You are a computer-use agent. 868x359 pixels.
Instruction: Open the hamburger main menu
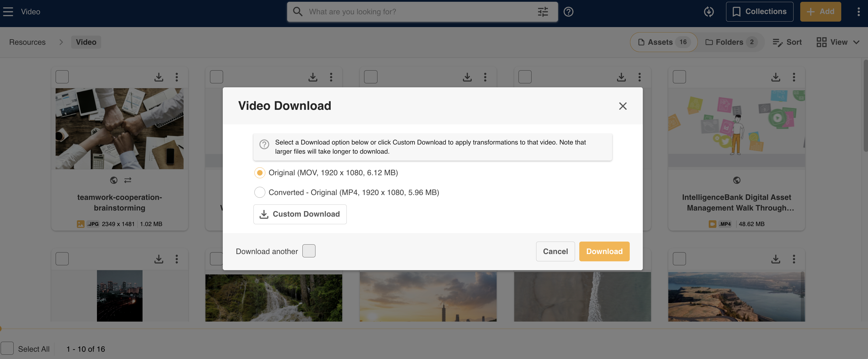(8, 12)
